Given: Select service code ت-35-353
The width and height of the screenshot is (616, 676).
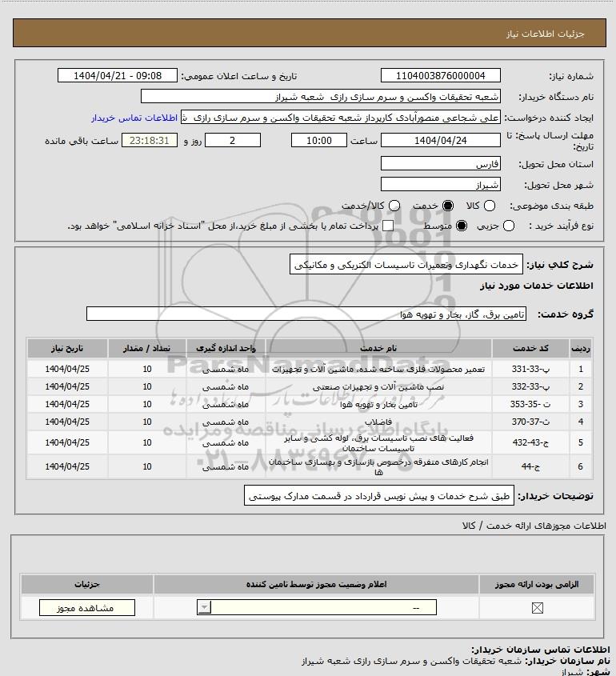Looking at the screenshot, I should (x=530, y=404).
